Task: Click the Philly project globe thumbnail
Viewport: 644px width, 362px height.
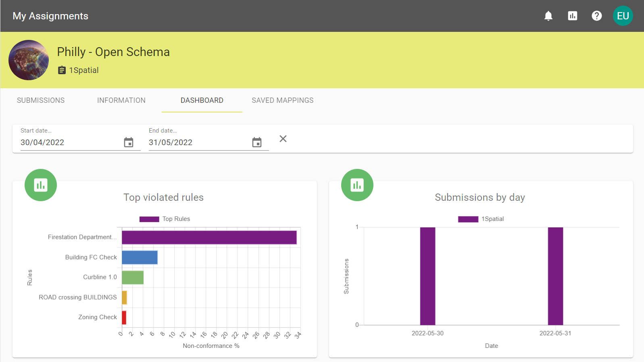Action: click(29, 60)
